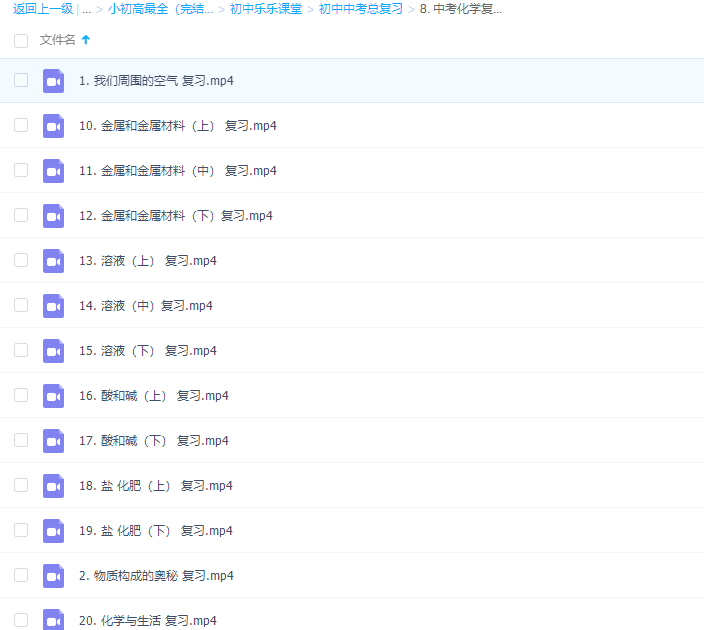Navigate to 初中中考总复习 breadcrumb folder
The image size is (704, 630).
[x=360, y=9]
